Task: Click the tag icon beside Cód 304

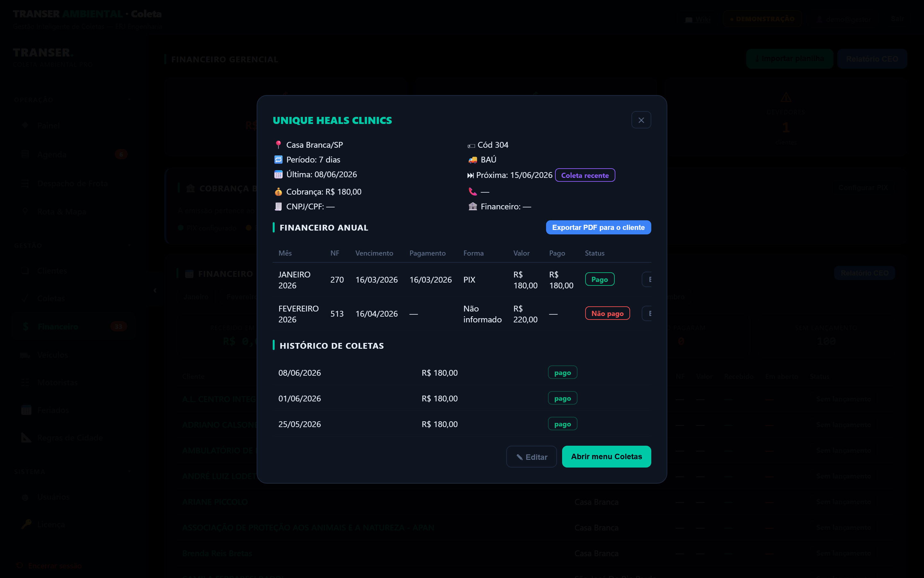Action: (x=471, y=146)
